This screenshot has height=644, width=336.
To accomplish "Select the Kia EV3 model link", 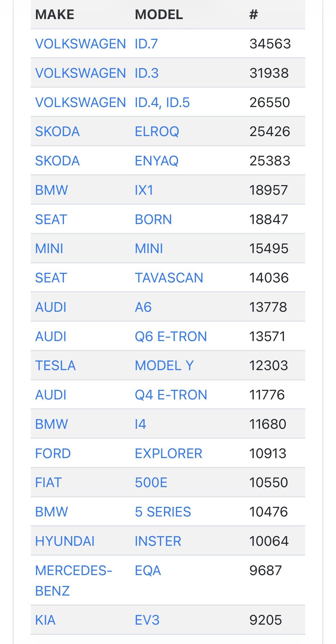I will click(x=147, y=620).
